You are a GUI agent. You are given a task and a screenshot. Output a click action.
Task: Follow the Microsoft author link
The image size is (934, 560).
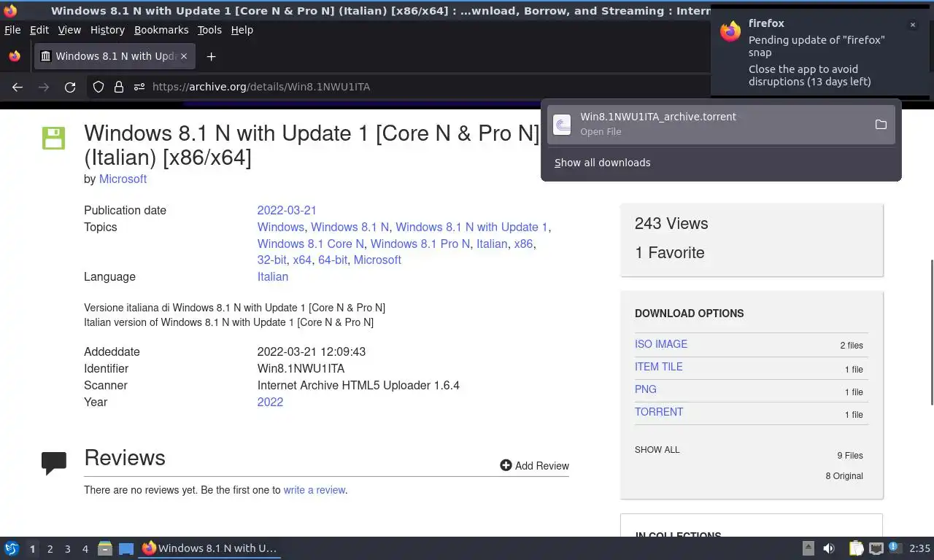123,179
